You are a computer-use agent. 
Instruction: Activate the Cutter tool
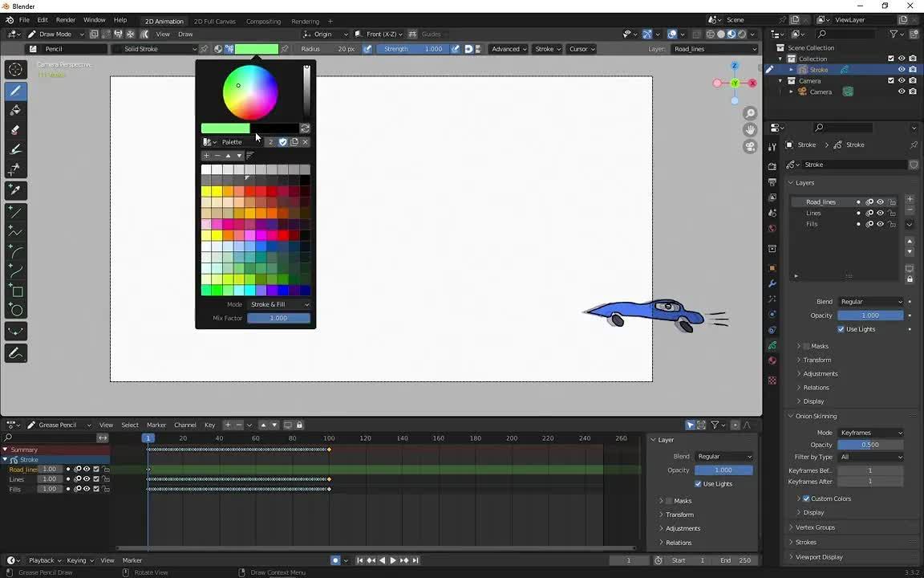click(16, 169)
